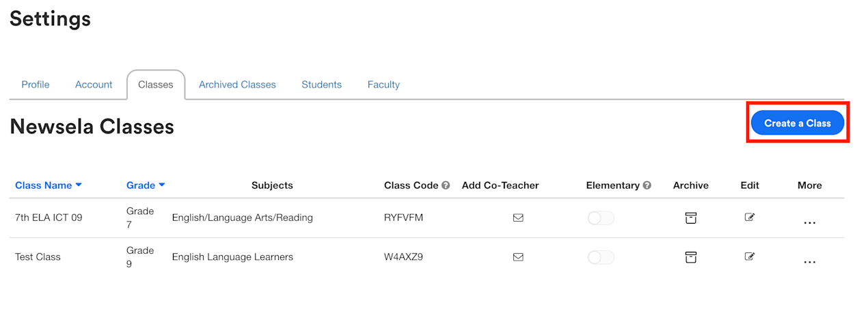Select the Account tab
The width and height of the screenshot is (868, 316).
94,85
